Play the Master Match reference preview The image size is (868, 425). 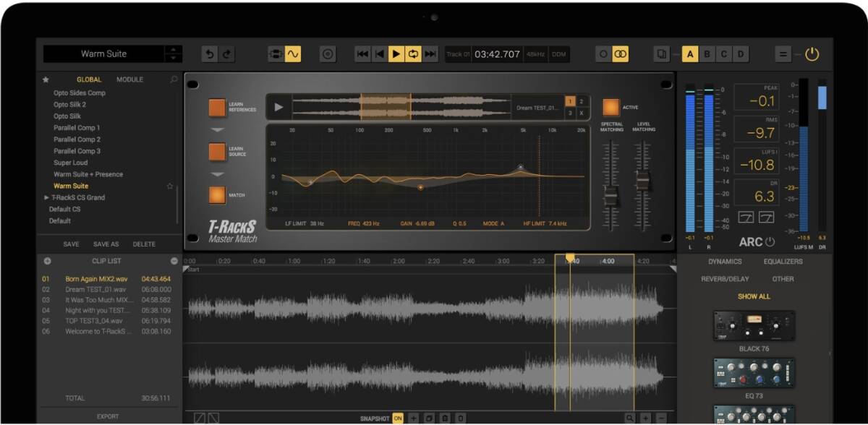[x=278, y=108]
